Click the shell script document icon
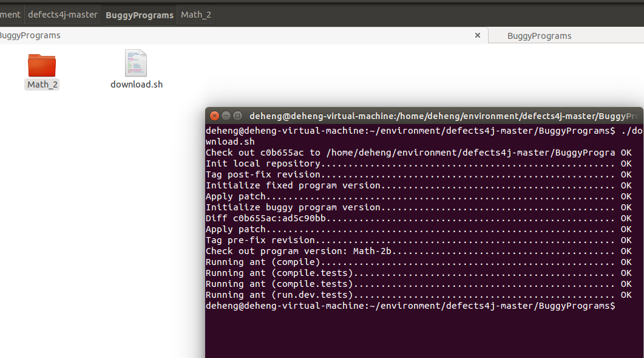 pos(136,63)
